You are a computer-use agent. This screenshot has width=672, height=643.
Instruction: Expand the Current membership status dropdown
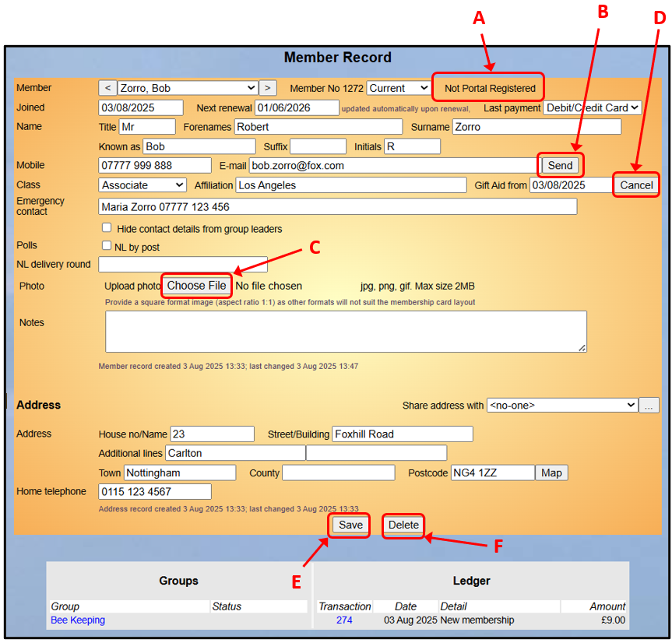[398, 89]
